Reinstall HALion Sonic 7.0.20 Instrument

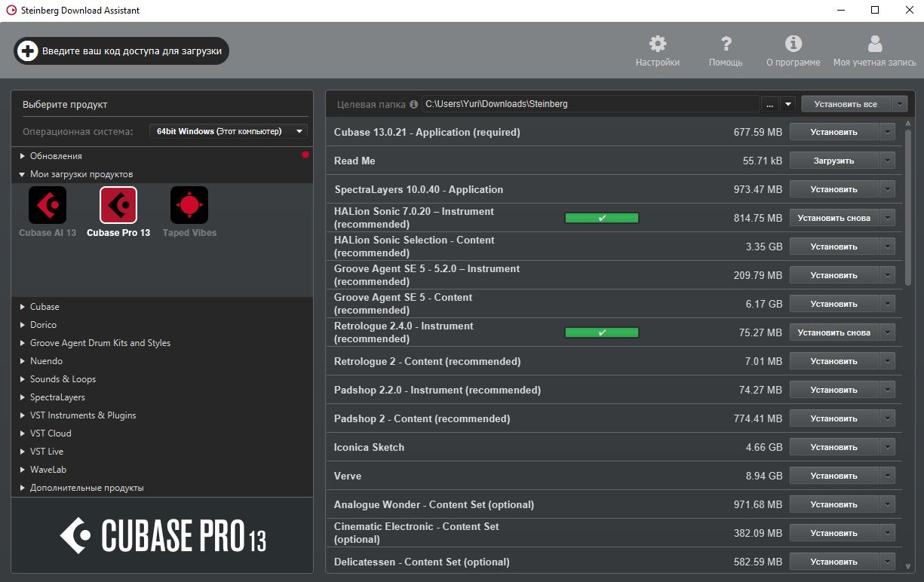click(834, 218)
